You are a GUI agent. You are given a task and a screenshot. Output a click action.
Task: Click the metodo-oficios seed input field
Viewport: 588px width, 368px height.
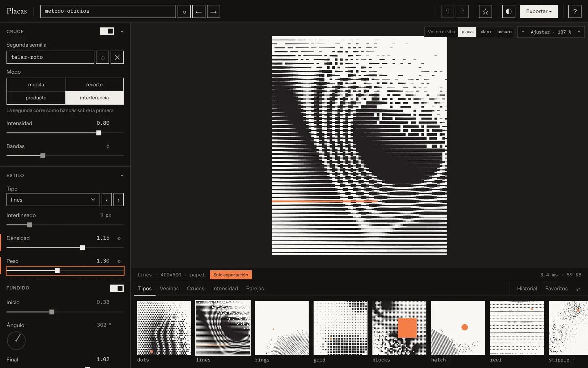click(108, 11)
